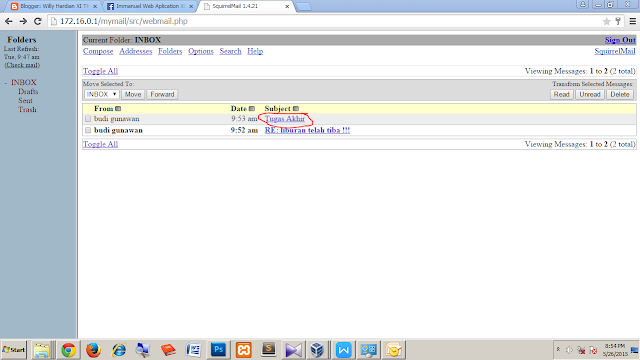Screen dimensions: 640x360
Task: Open the Addresses link
Action: click(136, 51)
